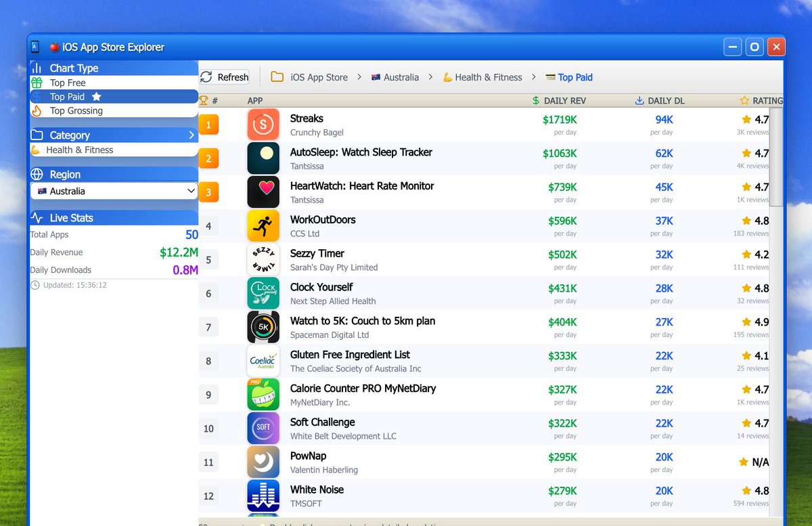Open the White Noise app icon
Image resolution: width=812 pixels, height=526 pixels.
(263, 497)
